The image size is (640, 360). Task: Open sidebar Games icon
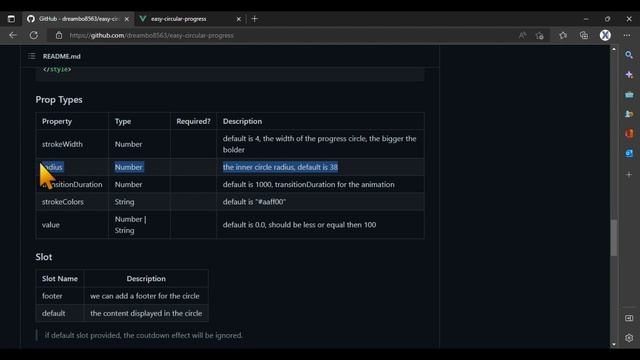[629, 114]
